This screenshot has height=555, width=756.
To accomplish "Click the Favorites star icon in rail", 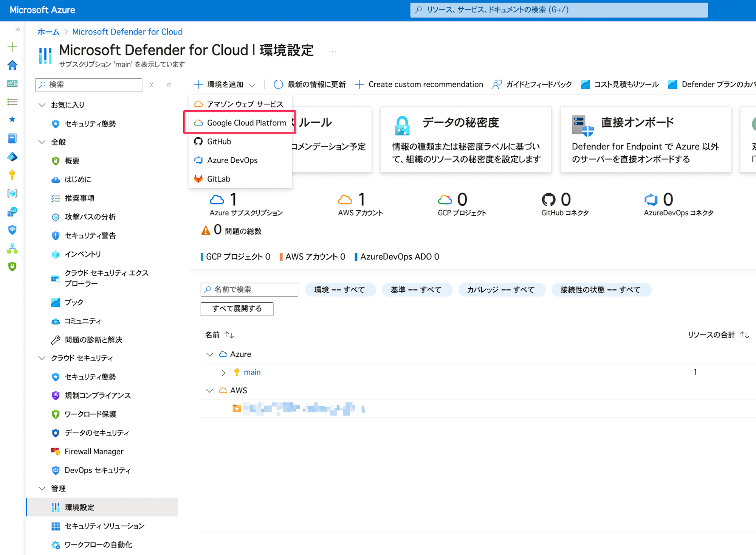I will (12, 120).
